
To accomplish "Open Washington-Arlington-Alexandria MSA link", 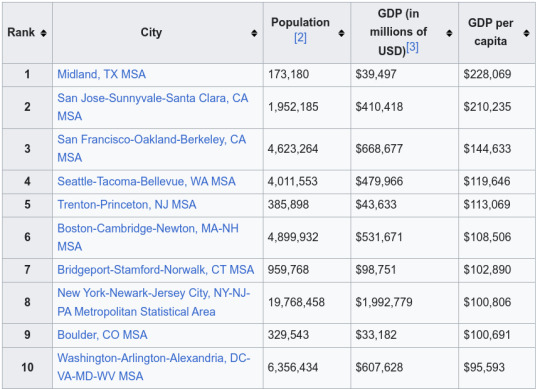I will point(154,367).
